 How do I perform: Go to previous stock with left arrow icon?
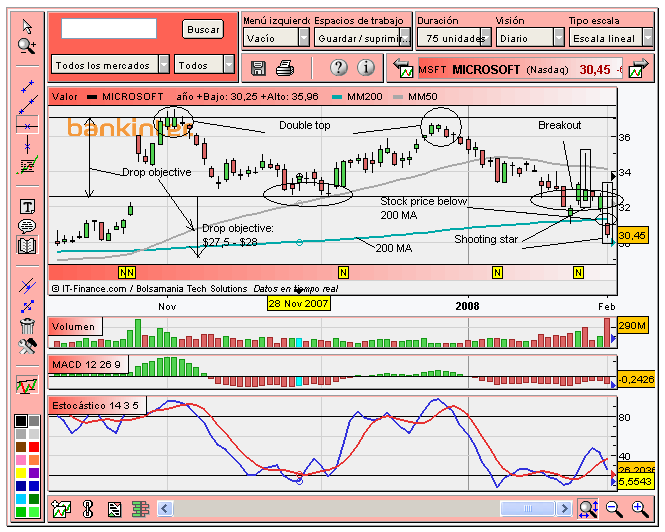click(x=403, y=68)
